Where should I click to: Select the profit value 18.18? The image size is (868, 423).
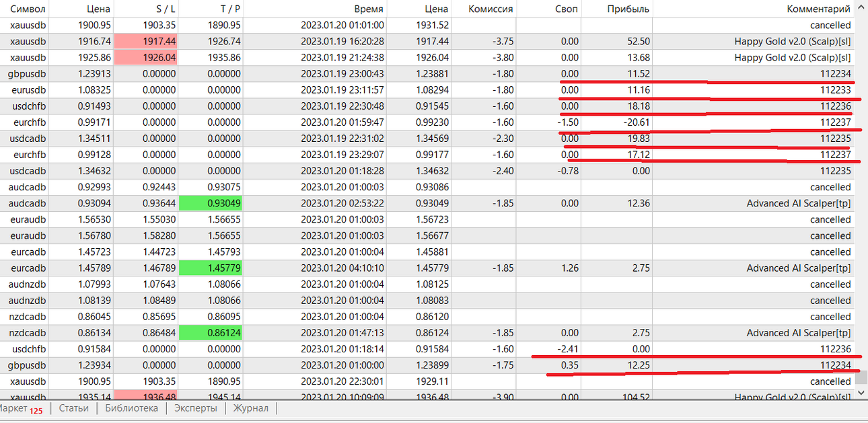click(638, 106)
